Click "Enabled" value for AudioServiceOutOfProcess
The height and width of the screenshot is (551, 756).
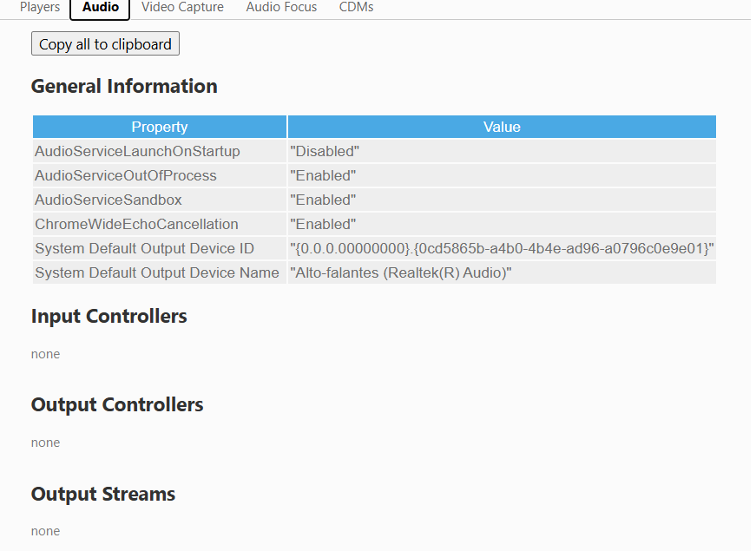click(502, 175)
